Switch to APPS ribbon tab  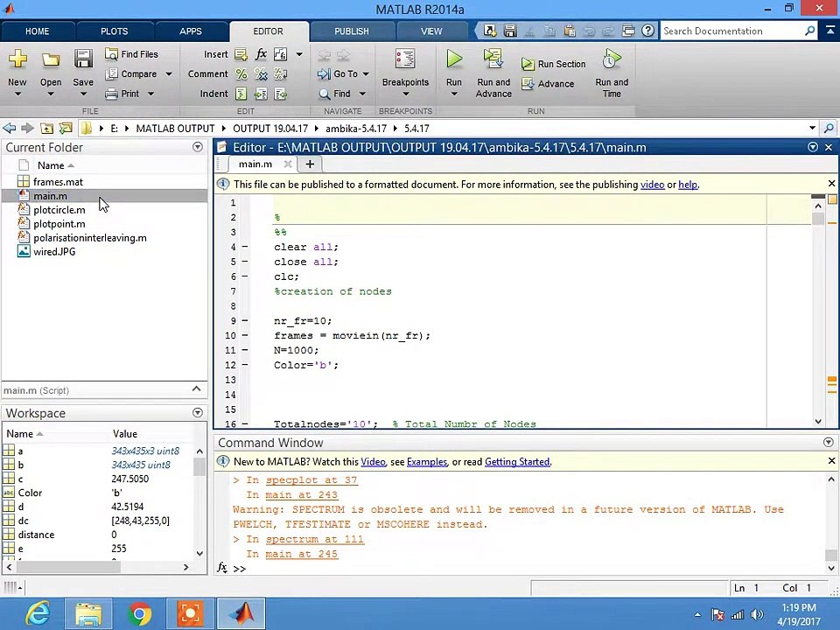(191, 31)
